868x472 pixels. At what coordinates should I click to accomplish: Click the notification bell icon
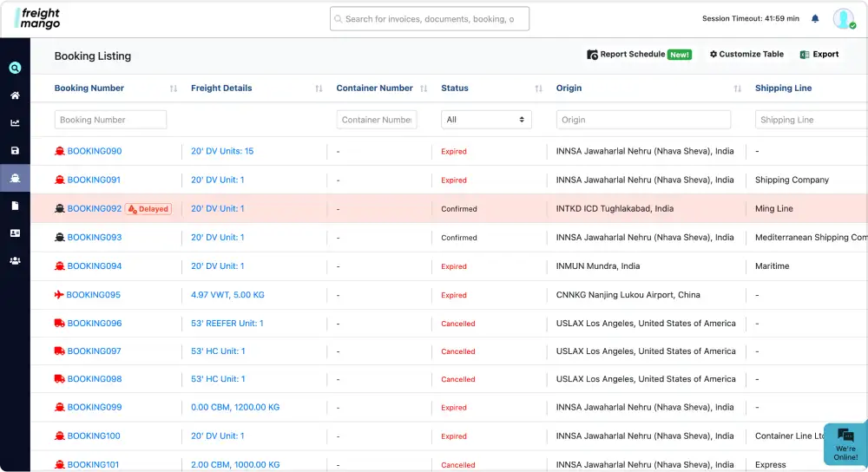pyautogui.click(x=815, y=19)
